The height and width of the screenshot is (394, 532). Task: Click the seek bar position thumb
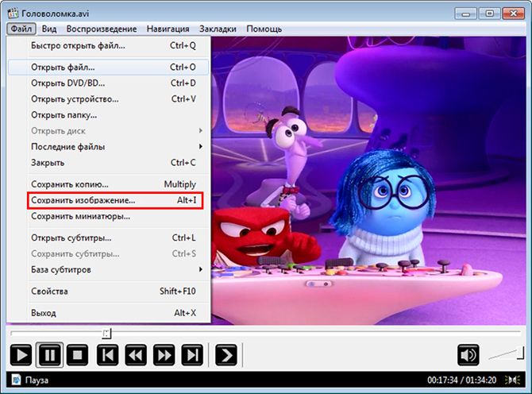point(106,334)
